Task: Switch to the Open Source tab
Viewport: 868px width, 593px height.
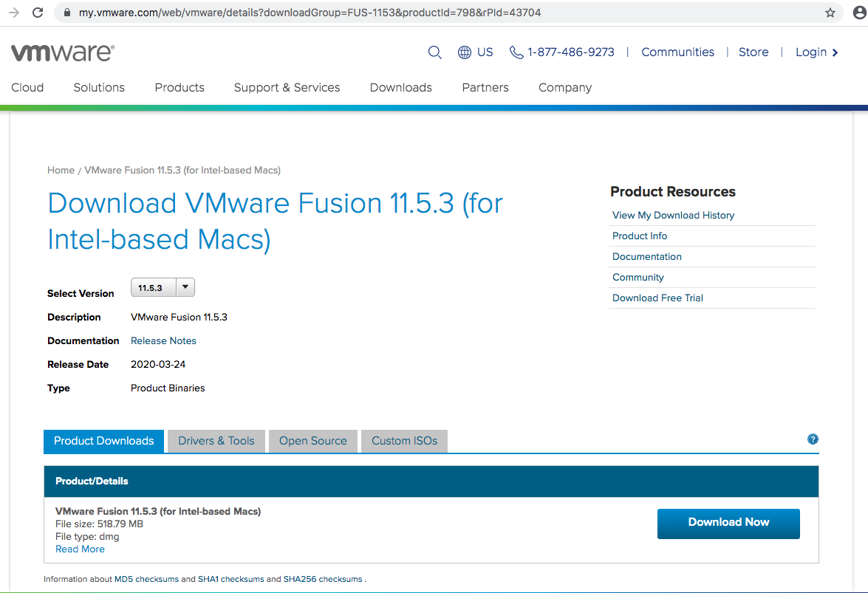Action: point(312,442)
